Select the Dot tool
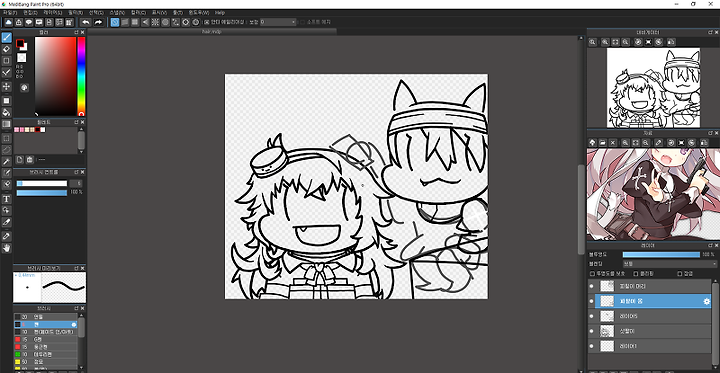Image resolution: width=720 pixels, height=373 pixels. click(6, 61)
